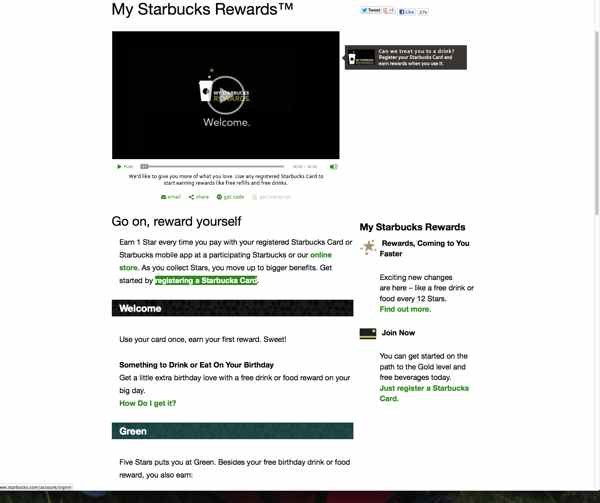Click the Welcome level header bar

coord(232,308)
